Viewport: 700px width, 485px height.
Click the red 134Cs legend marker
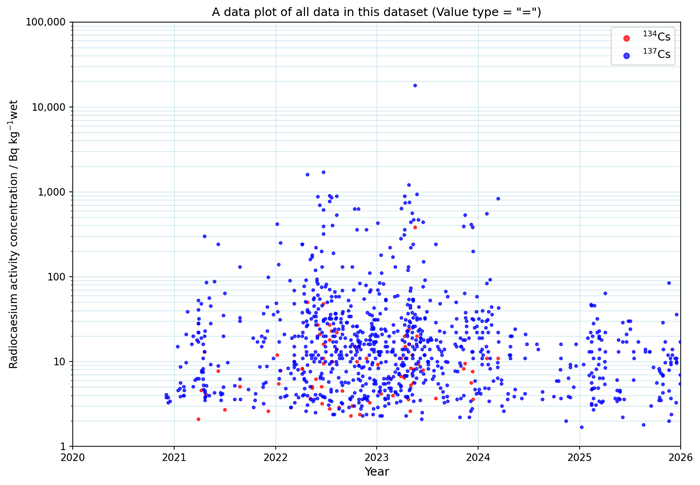point(627,38)
